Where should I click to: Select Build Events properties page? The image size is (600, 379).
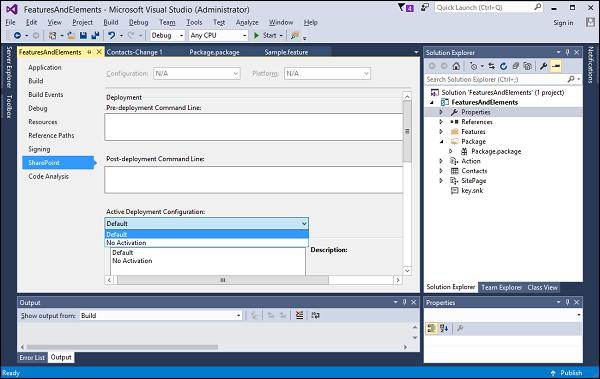[46, 95]
